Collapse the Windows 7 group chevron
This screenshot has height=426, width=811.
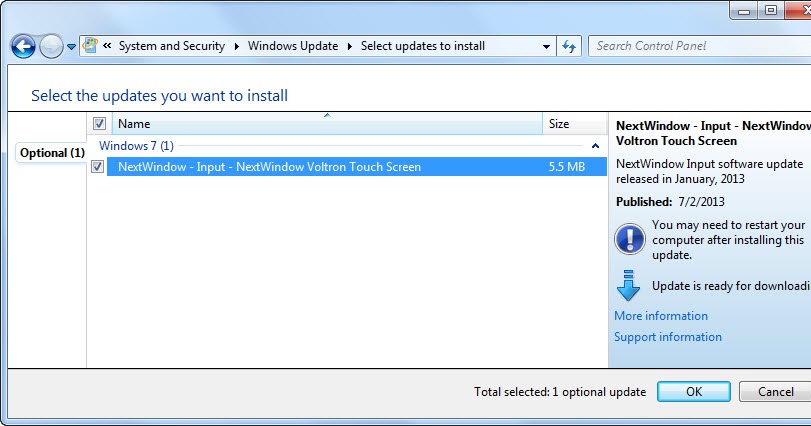[595, 146]
